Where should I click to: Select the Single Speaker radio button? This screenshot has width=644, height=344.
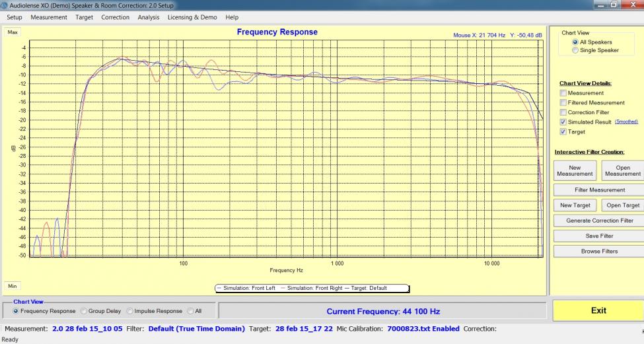point(575,50)
